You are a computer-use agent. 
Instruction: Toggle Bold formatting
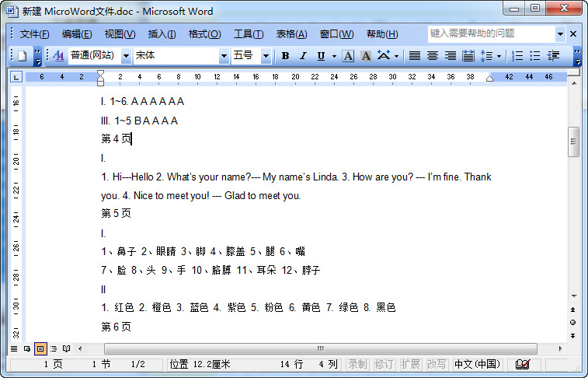tap(285, 56)
